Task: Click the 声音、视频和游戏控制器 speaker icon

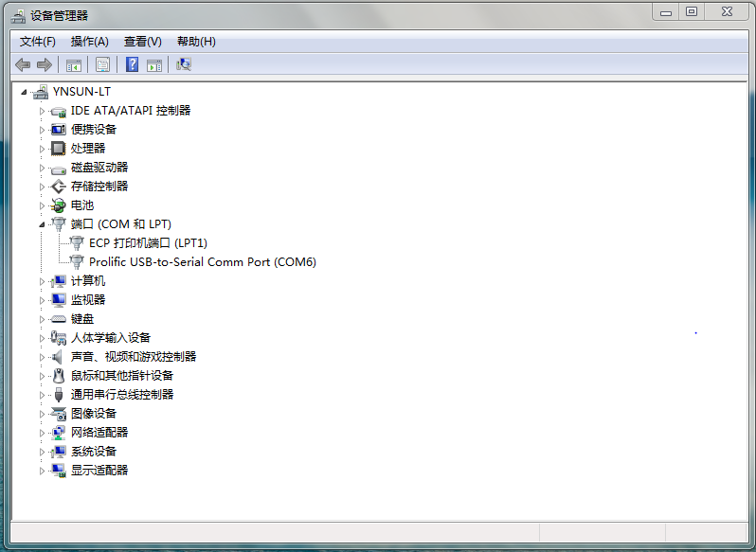Action: tap(58, 357)
